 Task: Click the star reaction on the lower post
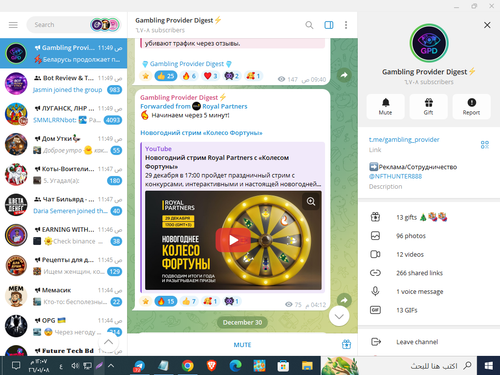point(146,301)
